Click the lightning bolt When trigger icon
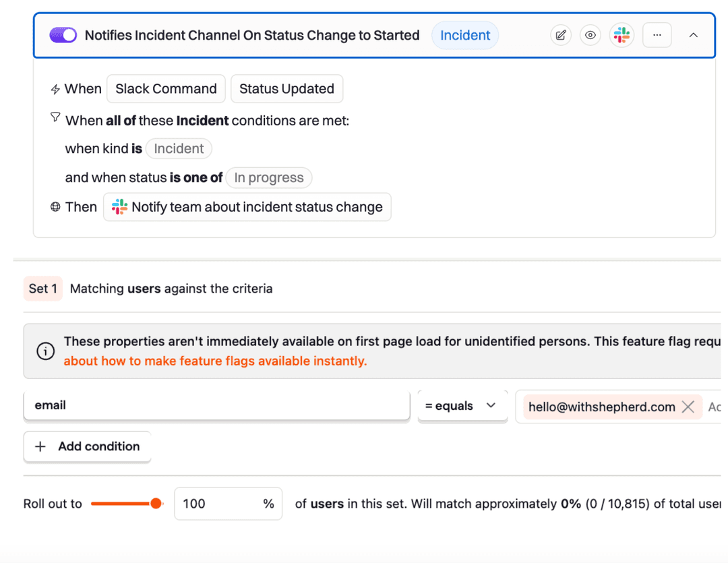 tap(55, 90)
